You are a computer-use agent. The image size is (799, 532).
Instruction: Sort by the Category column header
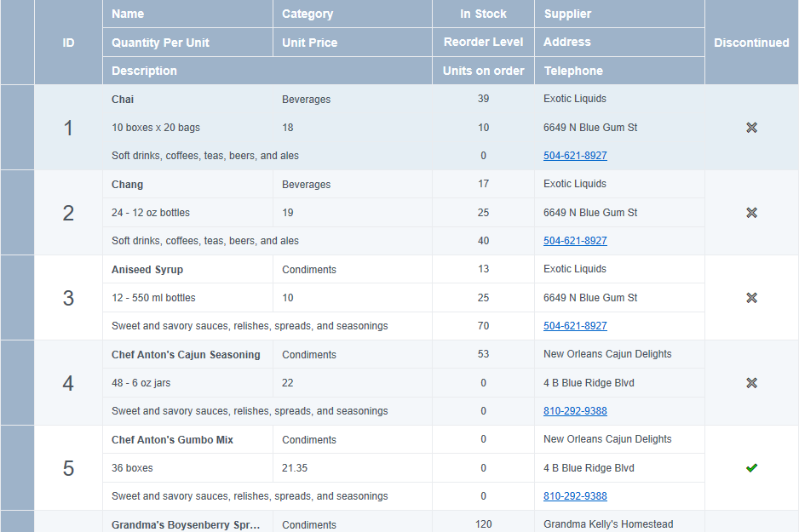pyautogui.click(x=353, y=14)
